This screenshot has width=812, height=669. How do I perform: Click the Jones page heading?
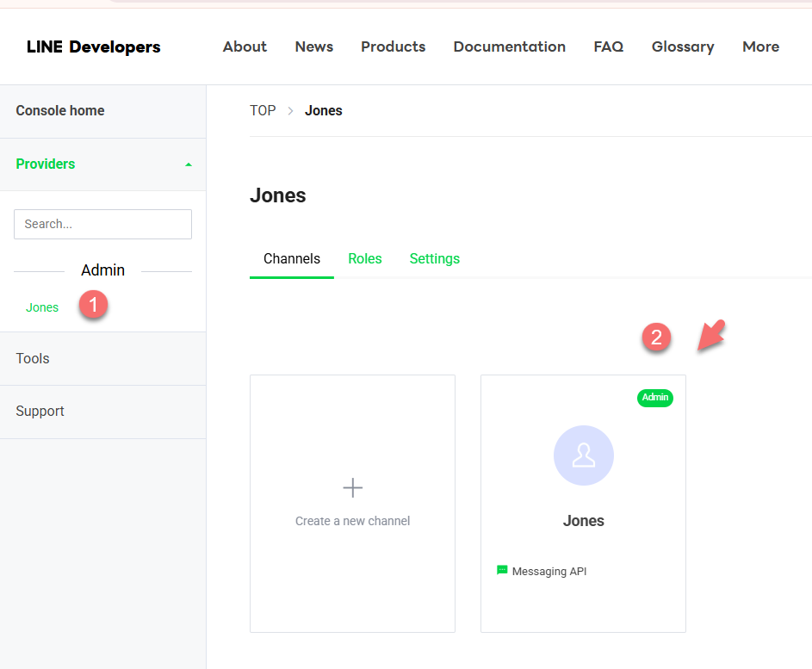pyautogui.click(x=278, y=195)
